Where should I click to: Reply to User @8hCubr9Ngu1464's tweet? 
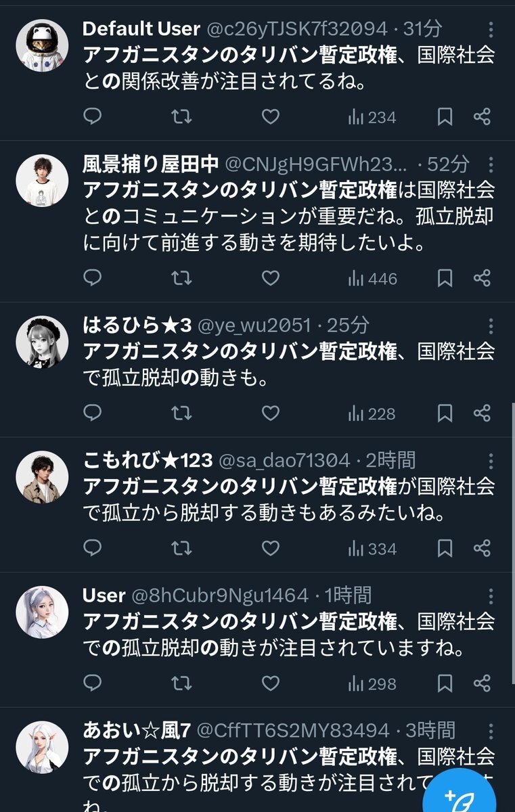pos(92,683)
